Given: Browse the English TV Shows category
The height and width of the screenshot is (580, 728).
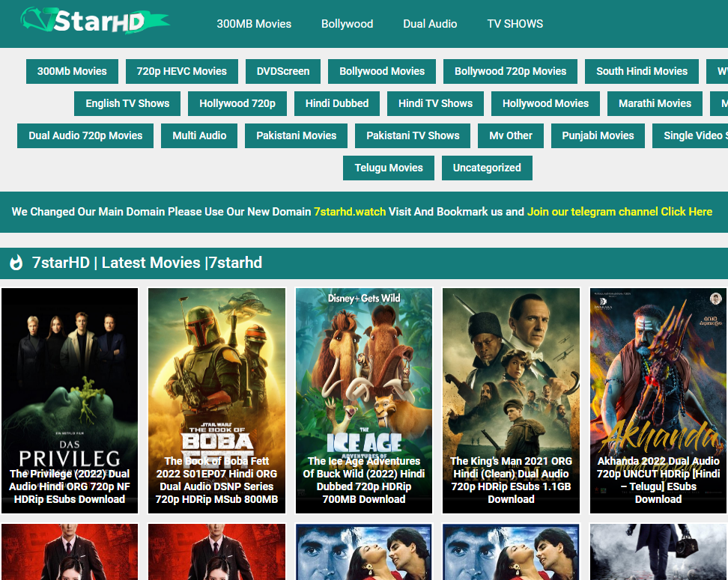Looking at the screenshot, I should coord(127,103).
